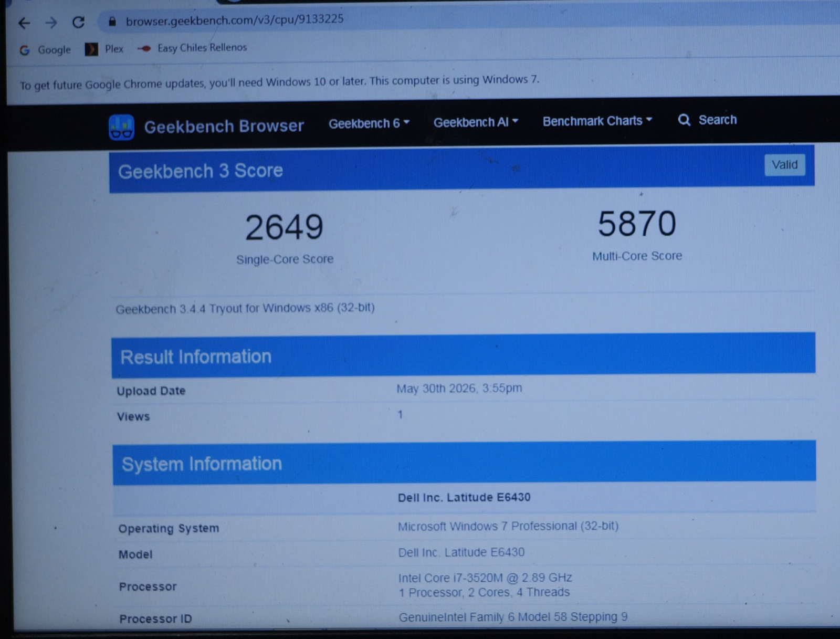The image size is (840, 639).
Task: Click the Valid badge
Action: click(784, 165)
